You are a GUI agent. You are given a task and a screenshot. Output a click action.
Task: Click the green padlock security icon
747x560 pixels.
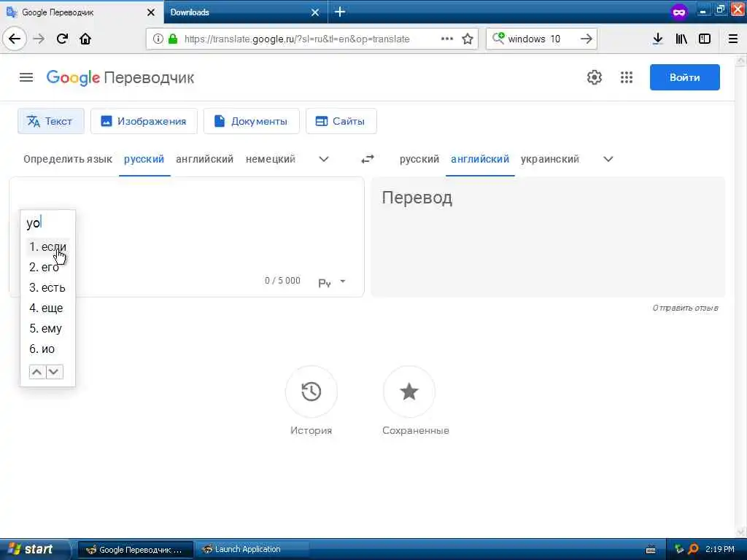tap(173, 39)
